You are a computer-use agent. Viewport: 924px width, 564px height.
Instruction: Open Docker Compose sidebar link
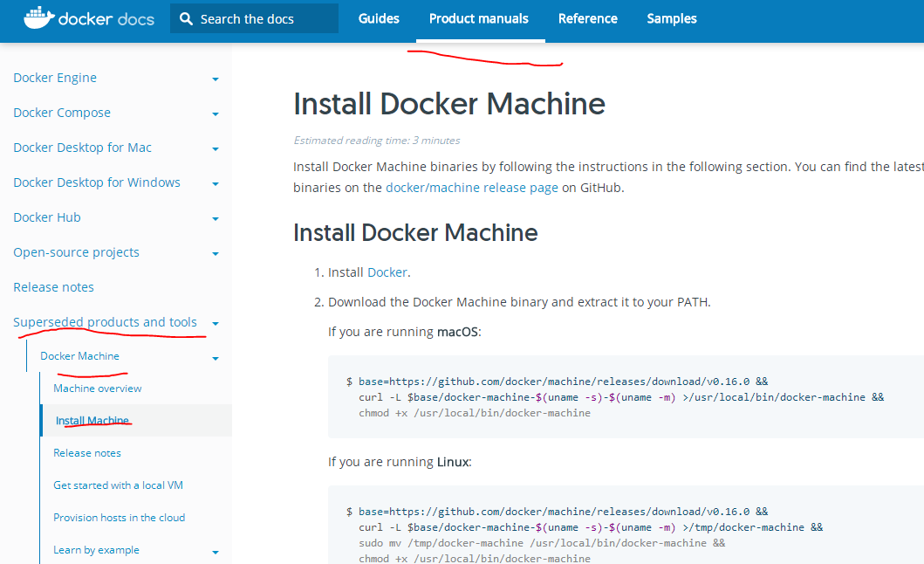62,113
